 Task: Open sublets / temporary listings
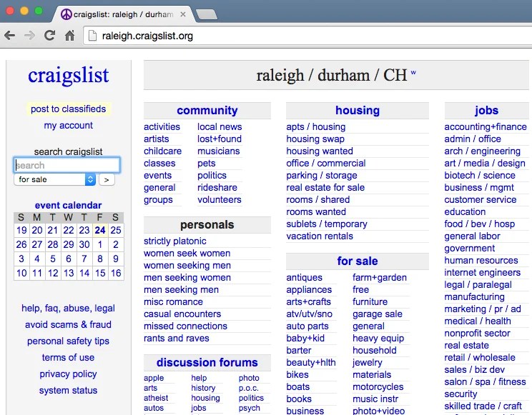click(327, 224)
